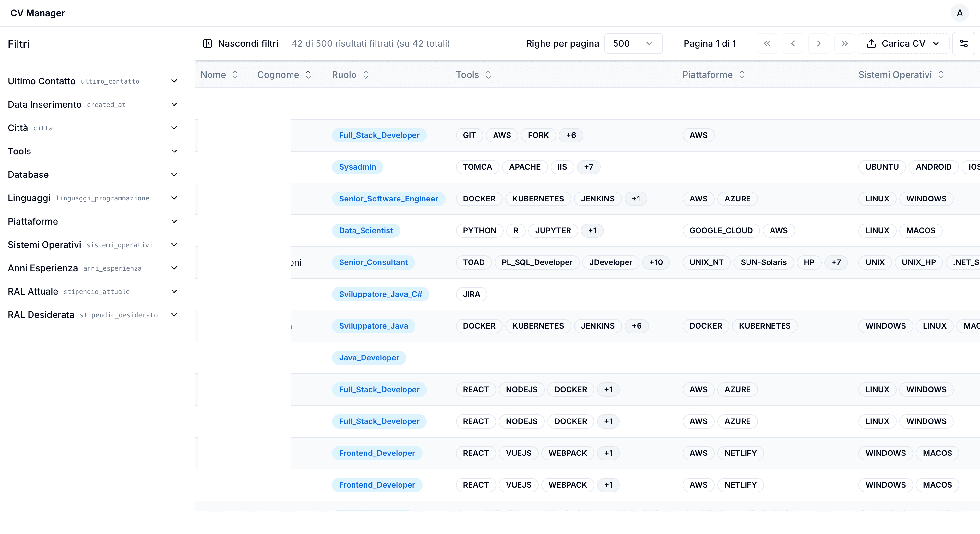980x534 pixels.
Task: Click the Pagina 1 di 1 indicator
Action: [x=710, y=43]
